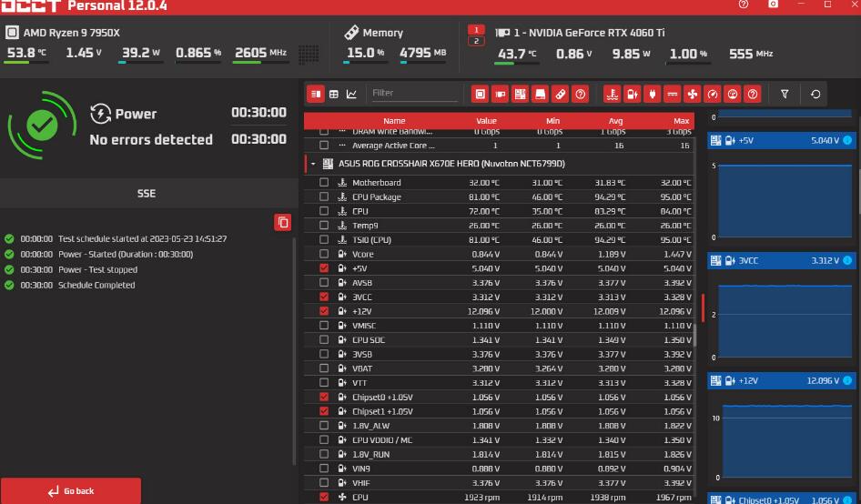Toggle the GPU sensor category filter
This screenshot has width=861, height=504.
coord(501,94)
